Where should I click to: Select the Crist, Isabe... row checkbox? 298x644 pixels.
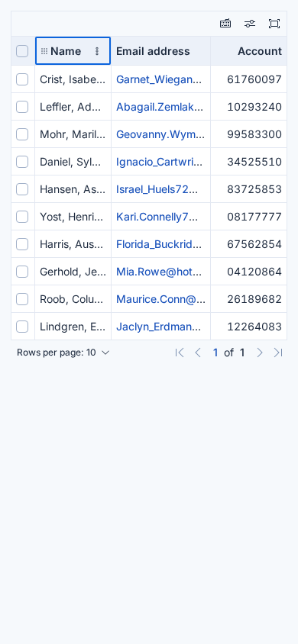click(22, 79)
